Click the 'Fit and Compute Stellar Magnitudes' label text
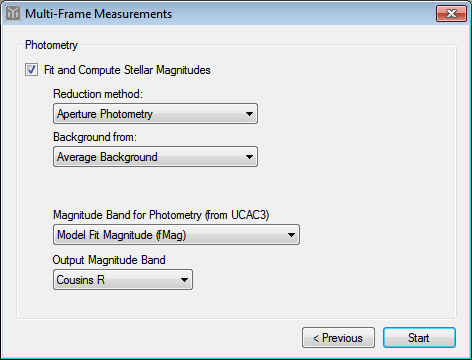 127,70
